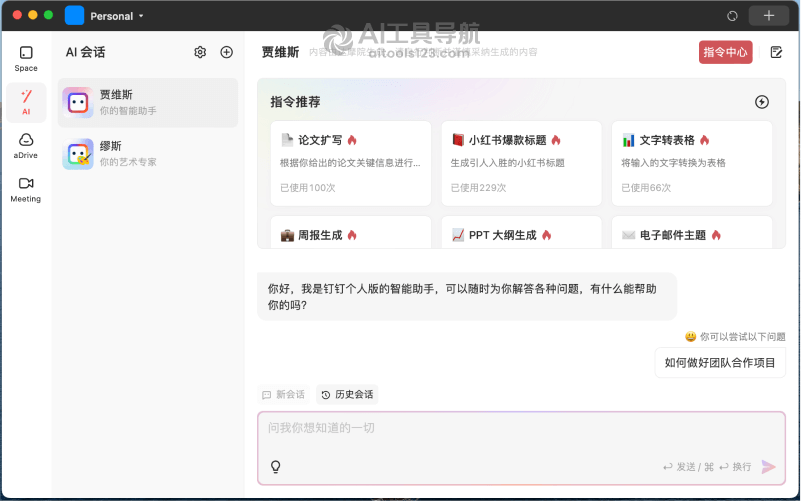Click the refresh icon in title bar
The image size is (801, 501).
tap(732, 16)
